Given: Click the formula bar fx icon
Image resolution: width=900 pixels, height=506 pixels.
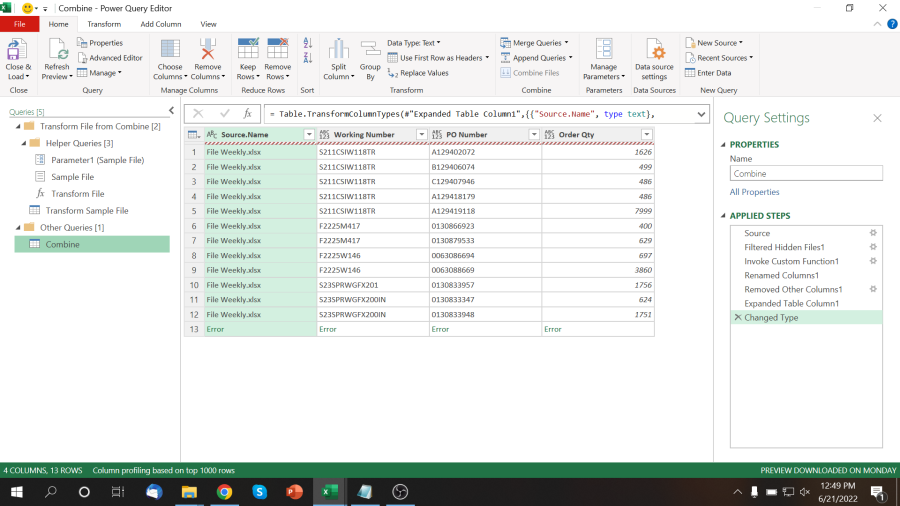Looking at the screenshot, I should pyautogui.click(x=247, y=114).
